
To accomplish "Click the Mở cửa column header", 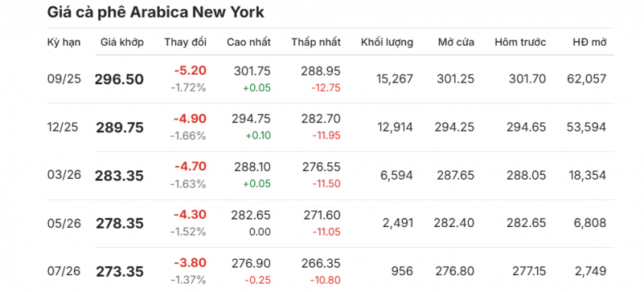I will pyautogui.click(x=456, y=42).
